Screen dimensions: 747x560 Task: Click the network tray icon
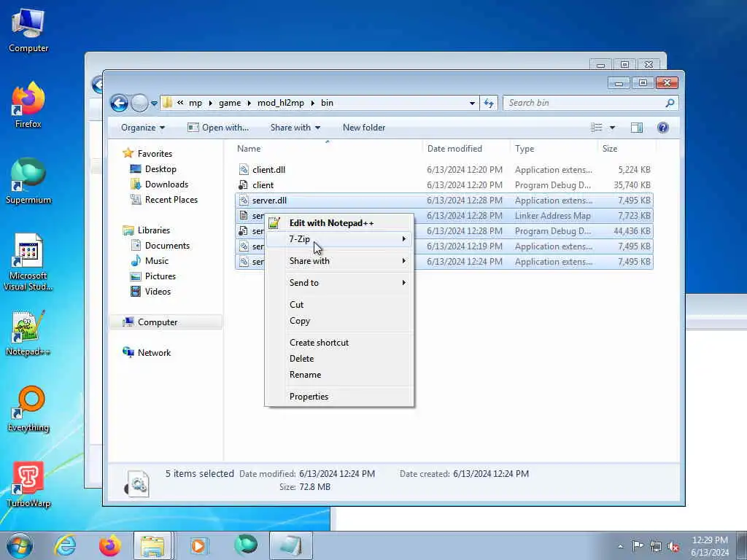tap(656, 546)
